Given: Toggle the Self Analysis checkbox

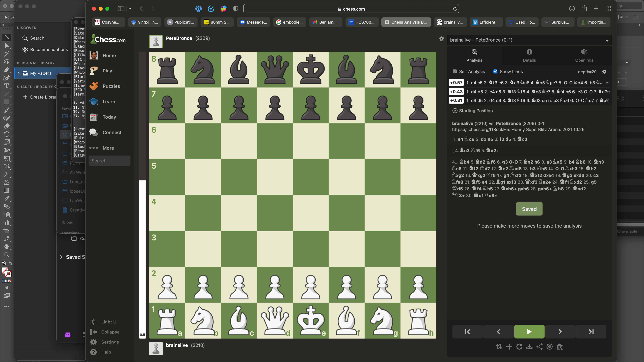Looking at the screenshot, I should (455, 71).
